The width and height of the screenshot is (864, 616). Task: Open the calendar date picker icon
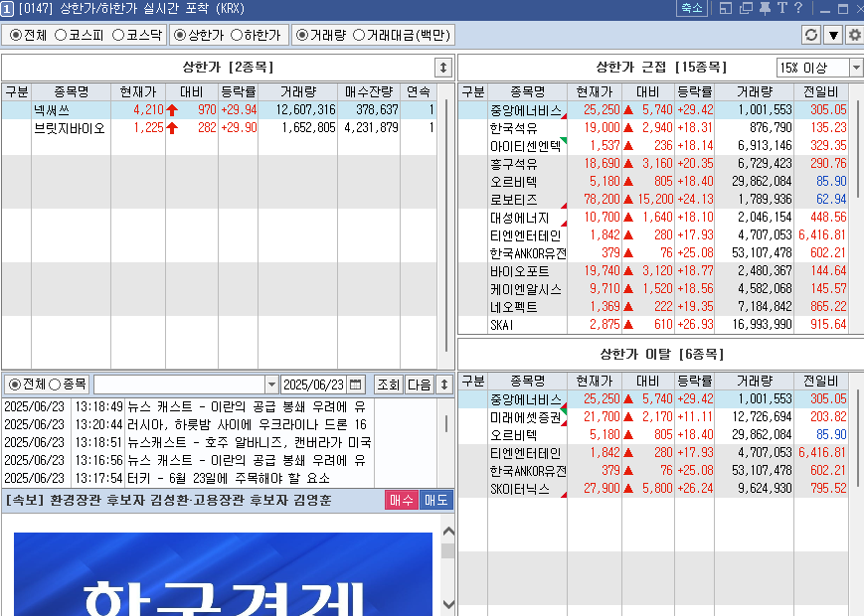[356, 385]
